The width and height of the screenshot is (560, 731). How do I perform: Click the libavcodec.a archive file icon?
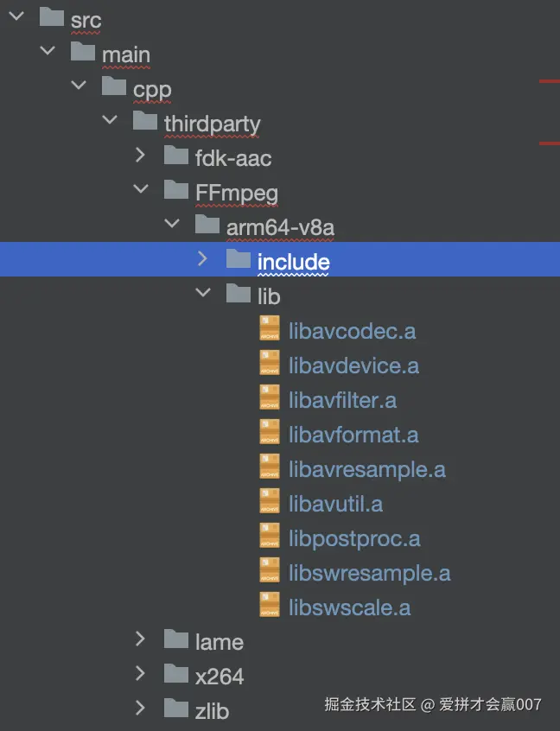tap(270, 329)
